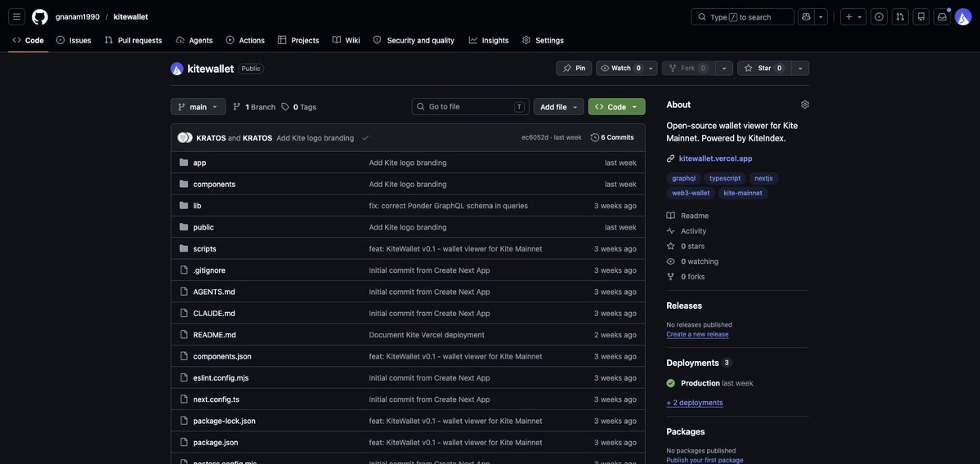The height and width of the screenshot is (464, 980).
Task: Click the app folder icon
Action: [184, 163]
